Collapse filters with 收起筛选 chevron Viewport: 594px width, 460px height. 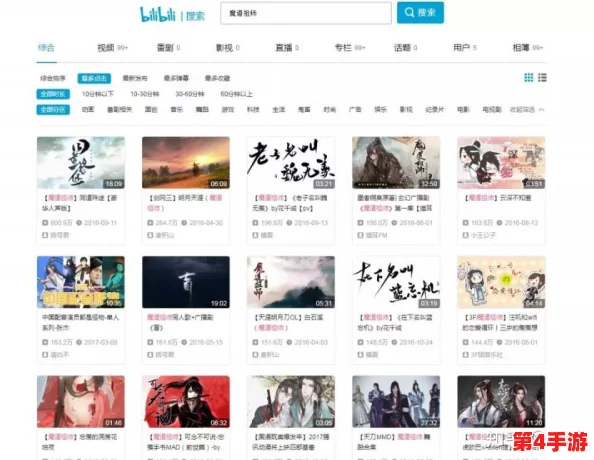click(527, 110)
